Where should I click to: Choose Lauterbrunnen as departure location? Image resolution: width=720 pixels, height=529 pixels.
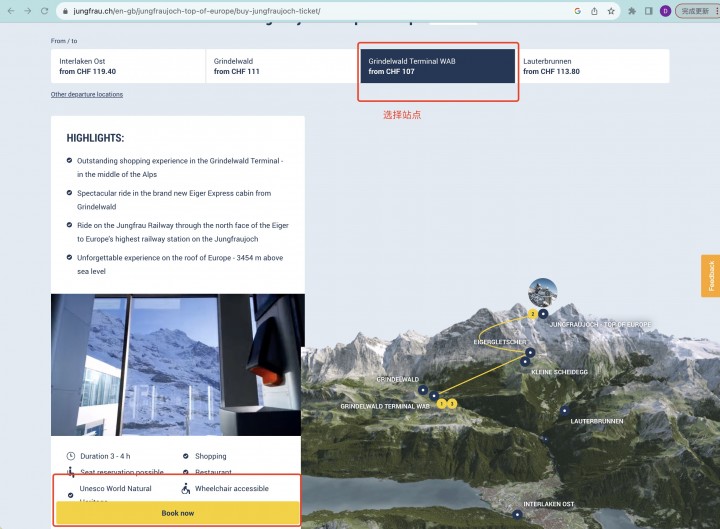click(x=592, y=66)
